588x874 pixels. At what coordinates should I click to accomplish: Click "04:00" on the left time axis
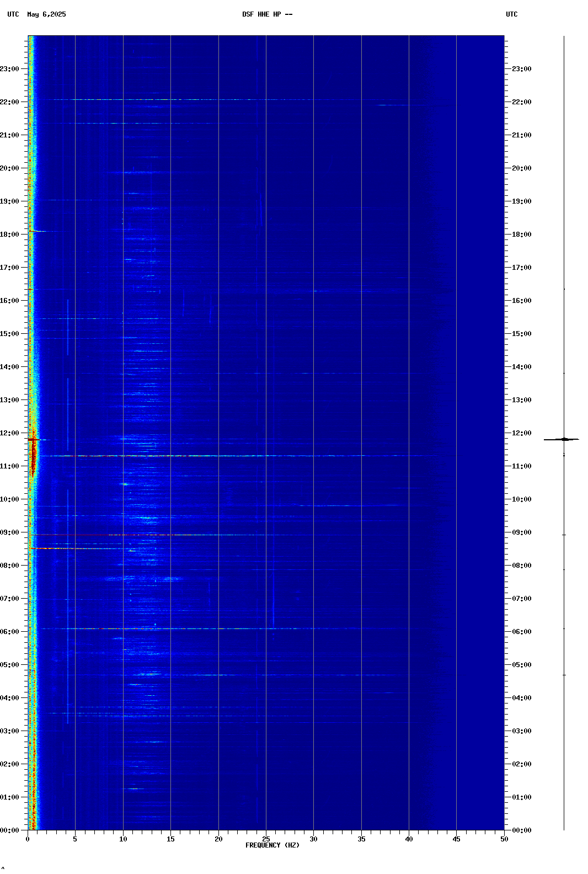coord(9,698)
